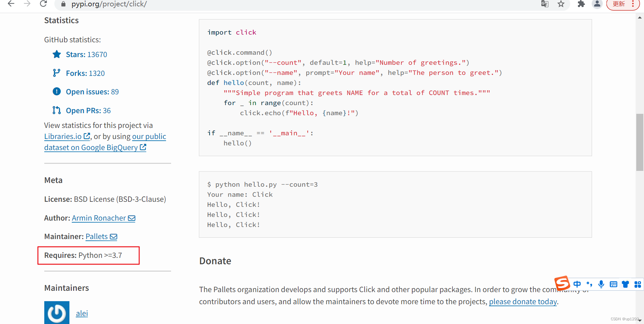Reload the page
This screenshot has height=324, width=644.
pyautogui.click(x=43, y=4)
